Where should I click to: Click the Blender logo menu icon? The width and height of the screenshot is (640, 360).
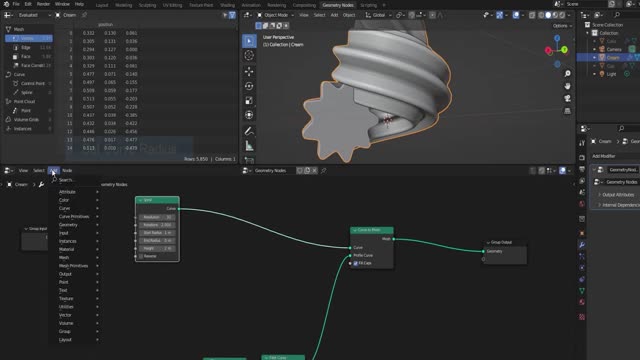point(6,4)
